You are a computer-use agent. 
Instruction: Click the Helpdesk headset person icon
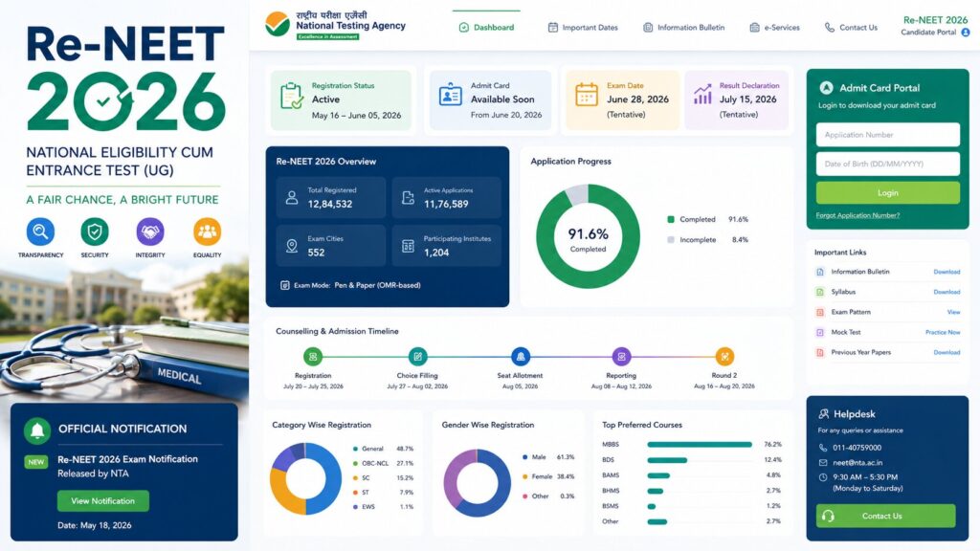coord(824,413)
